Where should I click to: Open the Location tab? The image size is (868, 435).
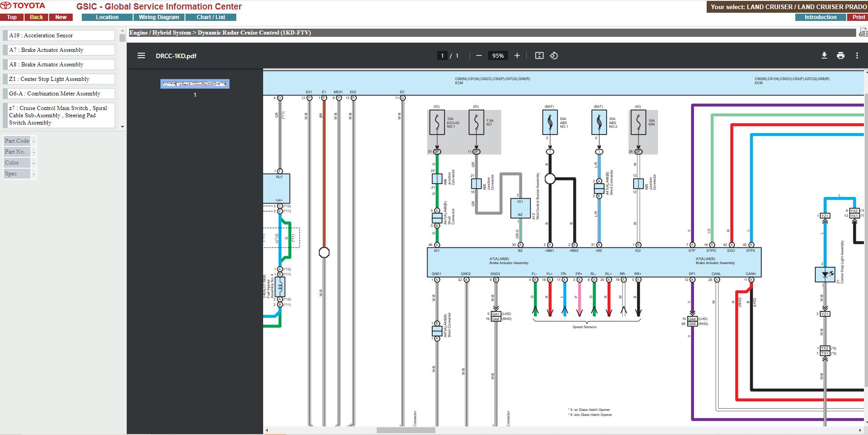pos(107,17)
